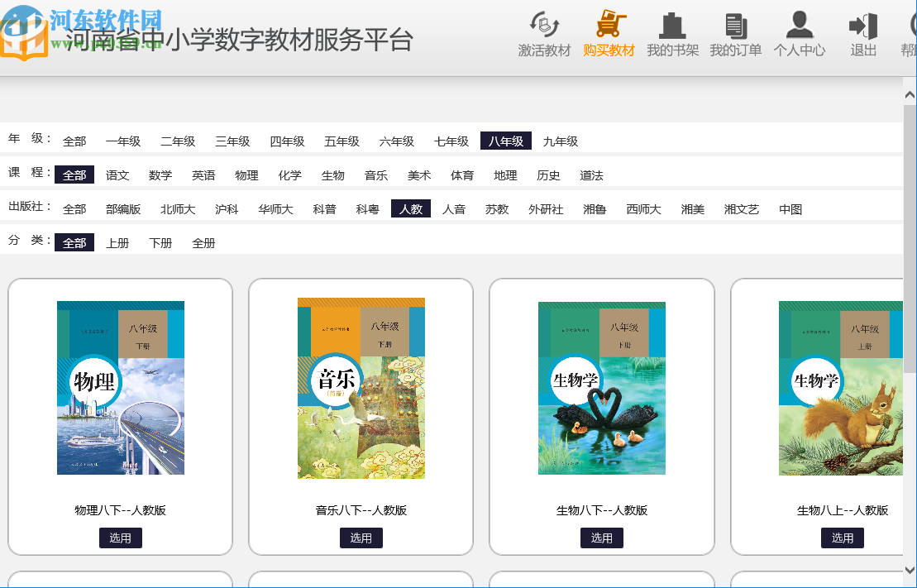The height and width of the screenshot is (588, 917).
Task: Open the 音乐八下 textbook cover thumbnail
Action: coord(361,389)
